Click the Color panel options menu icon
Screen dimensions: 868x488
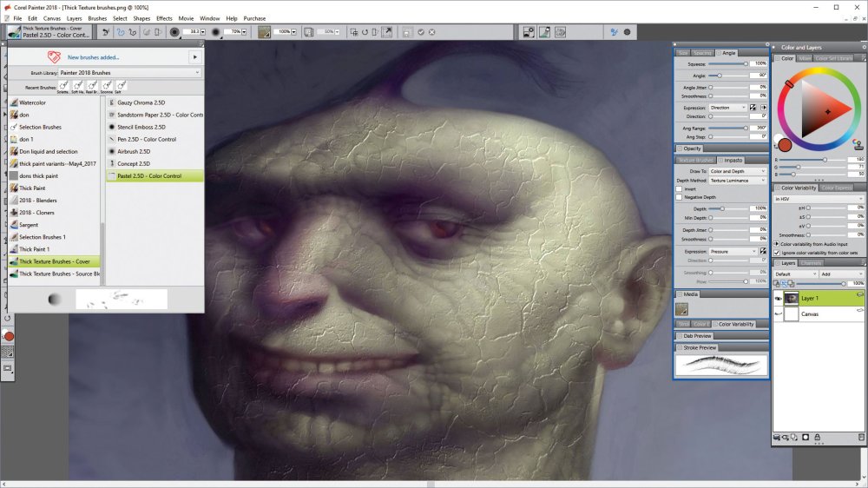[x=864, y=58]
